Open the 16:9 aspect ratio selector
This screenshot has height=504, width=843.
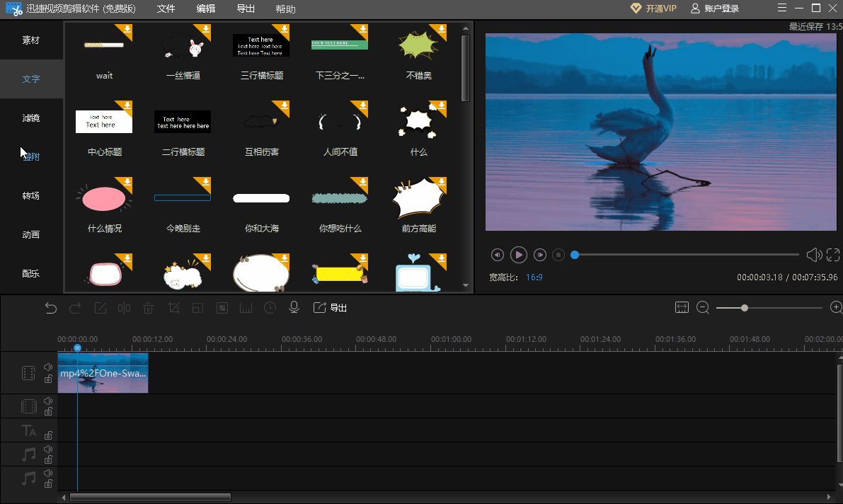[534, 277]
